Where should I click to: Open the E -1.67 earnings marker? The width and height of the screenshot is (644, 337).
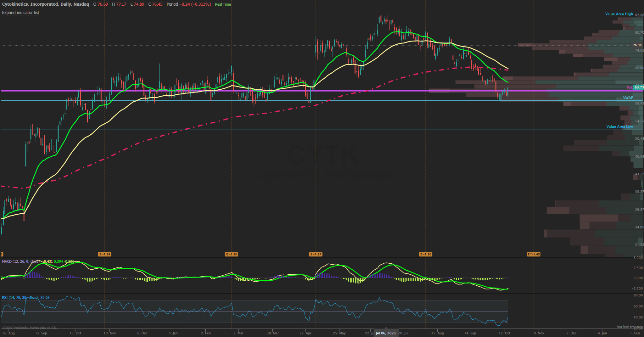click(x=316, y=254)
